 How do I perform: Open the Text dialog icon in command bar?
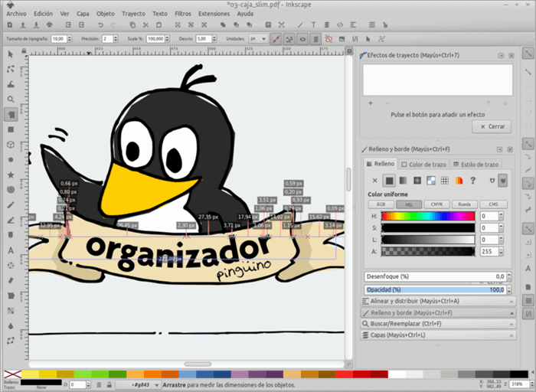(313, 25)
